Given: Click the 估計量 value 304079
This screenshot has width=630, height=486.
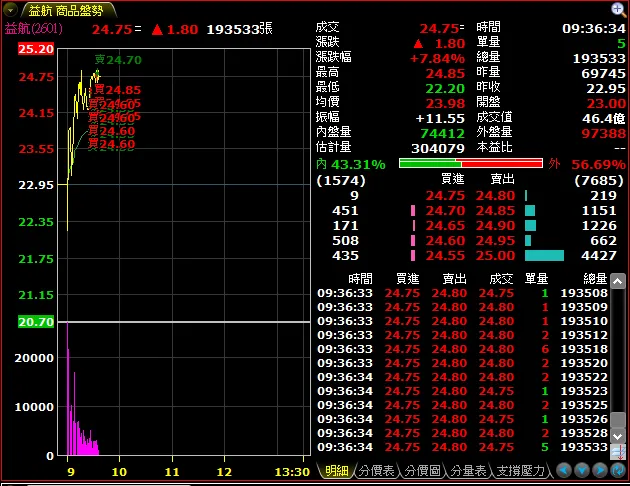Looking at the screenshot, I should (438, 149).
